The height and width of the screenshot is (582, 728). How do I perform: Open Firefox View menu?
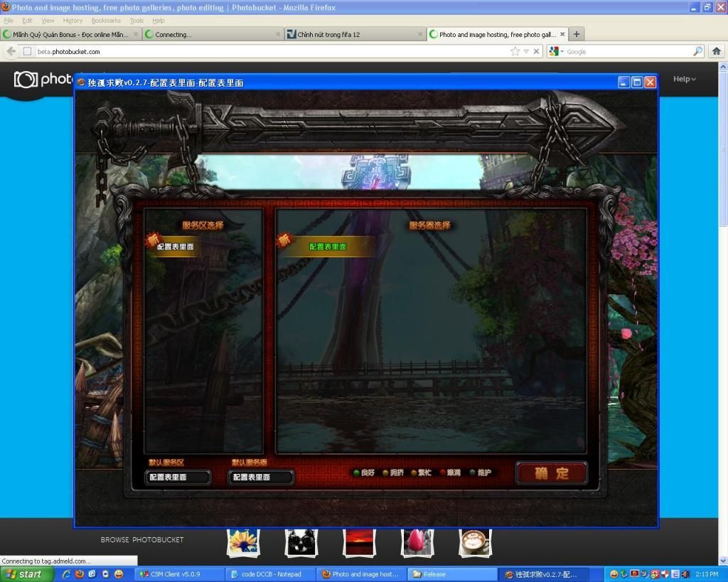[48, 21]
